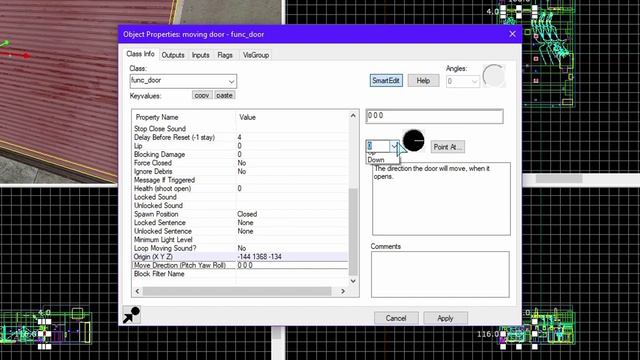The image size is (640, 360).
Task: Switch to the Inputs tab
Action: click(200, 55)
